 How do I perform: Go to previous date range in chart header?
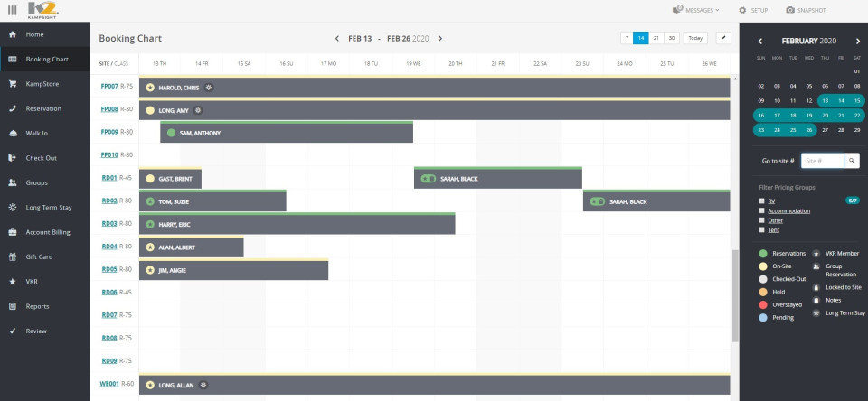[337, 39]
